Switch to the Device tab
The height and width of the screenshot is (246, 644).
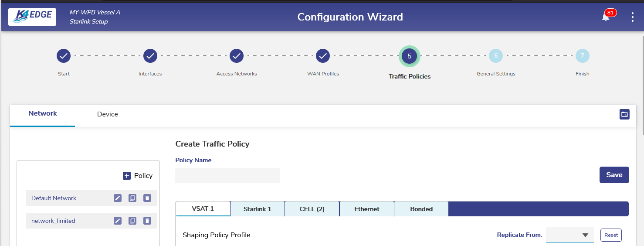108,114
